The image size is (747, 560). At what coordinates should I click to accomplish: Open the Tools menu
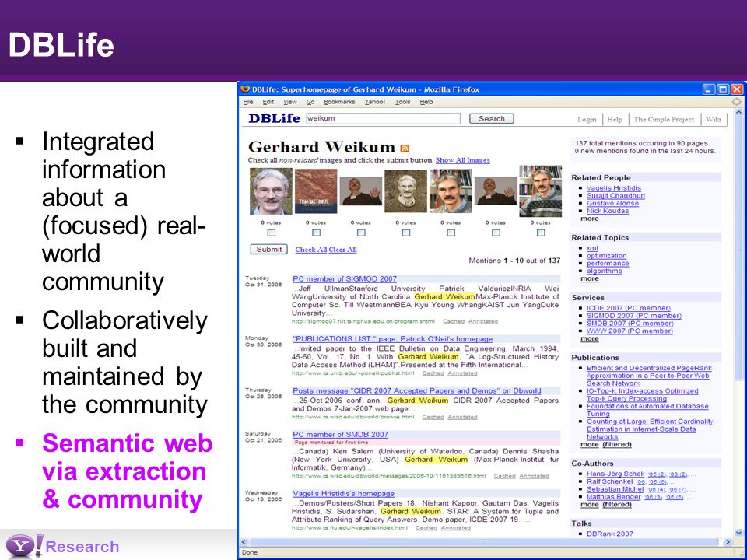[x=402, y=102]
